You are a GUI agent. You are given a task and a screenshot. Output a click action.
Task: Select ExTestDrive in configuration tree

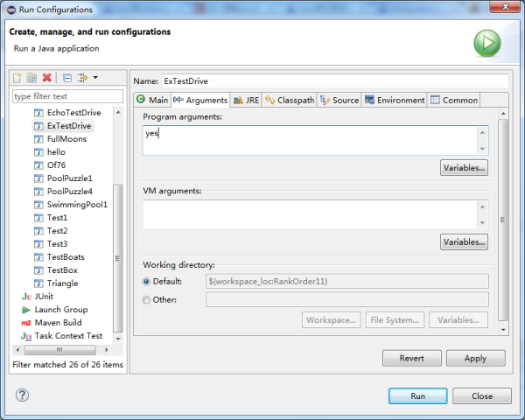coord(63,126)
